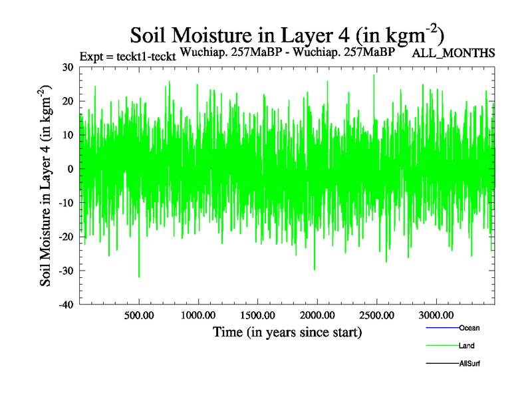Select the AllSurf legend label
This screenshot has height=399, width=532.
[x=469, y=364]
